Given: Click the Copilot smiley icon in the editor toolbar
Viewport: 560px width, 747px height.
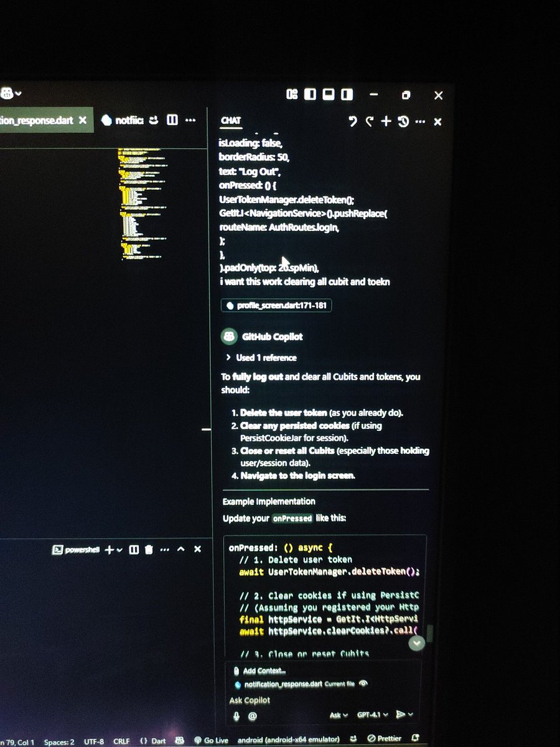Looking at the screenshot, I should pyautogui.click(x=154, y=120).
